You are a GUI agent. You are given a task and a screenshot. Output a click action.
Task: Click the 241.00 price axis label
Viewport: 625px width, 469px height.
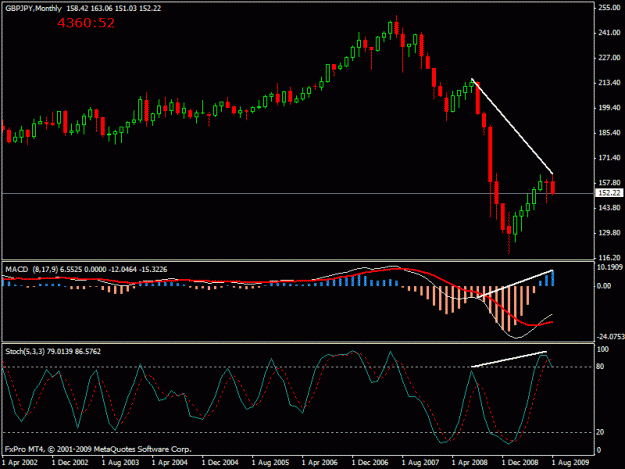[x=609, y=33]
